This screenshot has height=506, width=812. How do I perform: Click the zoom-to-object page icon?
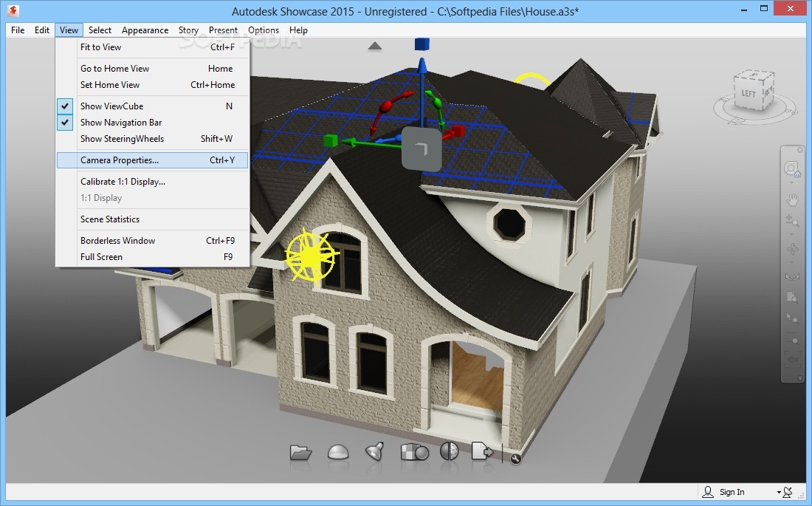(x=792, y=297)
